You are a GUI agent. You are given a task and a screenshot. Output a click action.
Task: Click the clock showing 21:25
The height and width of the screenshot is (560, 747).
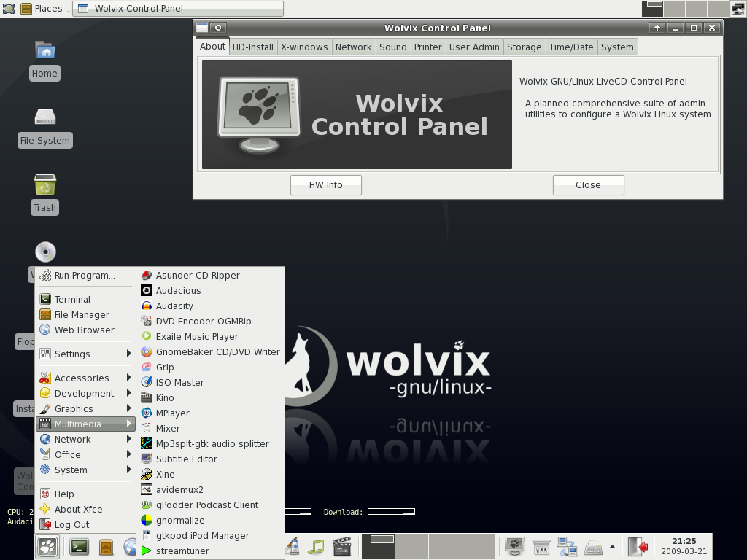click(x=684, y=546)
